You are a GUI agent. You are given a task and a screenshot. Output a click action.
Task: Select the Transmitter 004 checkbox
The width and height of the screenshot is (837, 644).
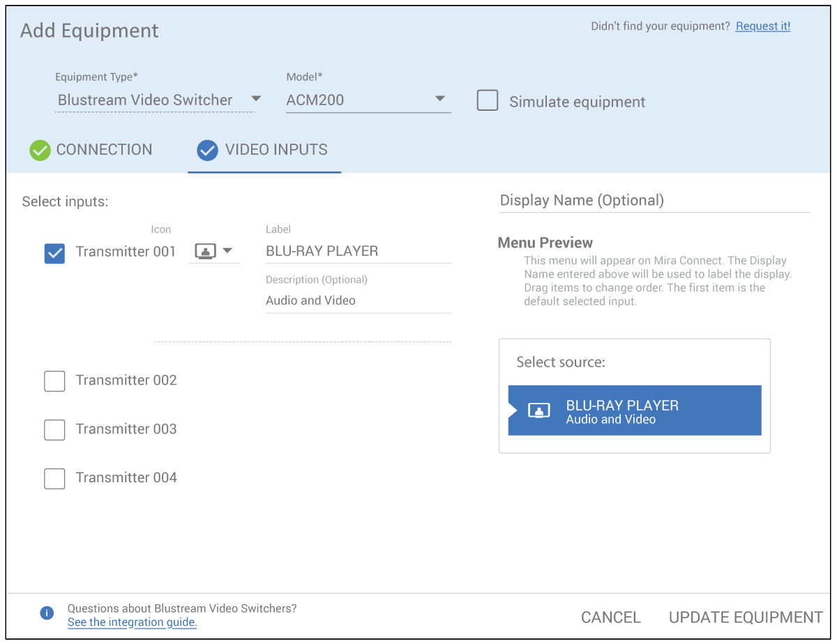[x=54, y=479]
